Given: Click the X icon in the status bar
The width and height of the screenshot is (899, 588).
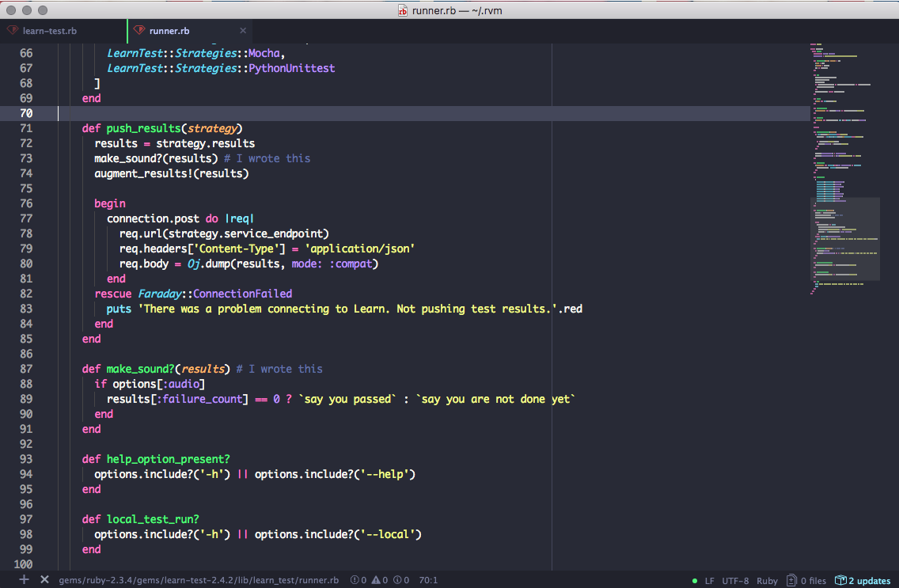Looking at the screenshot, I should pyautogui.click(x=44, y=580).
